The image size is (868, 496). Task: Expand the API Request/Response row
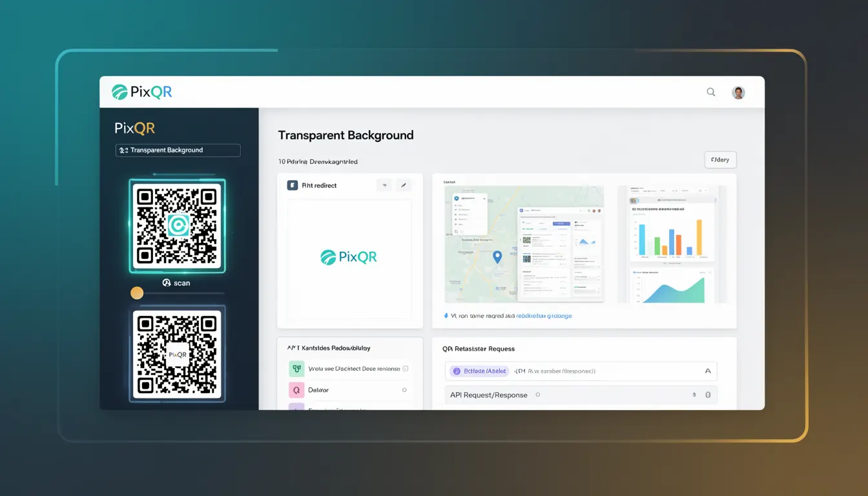(x=581, y=395)
